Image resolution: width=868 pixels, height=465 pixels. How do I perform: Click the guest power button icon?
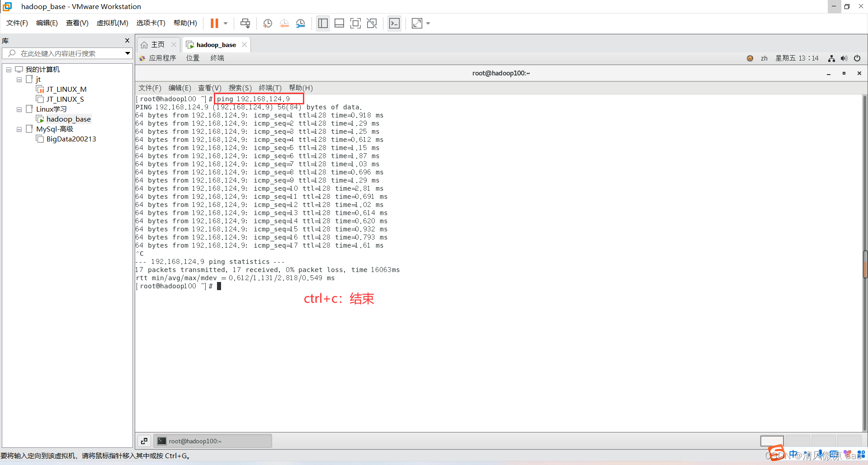tap(857, 58)
